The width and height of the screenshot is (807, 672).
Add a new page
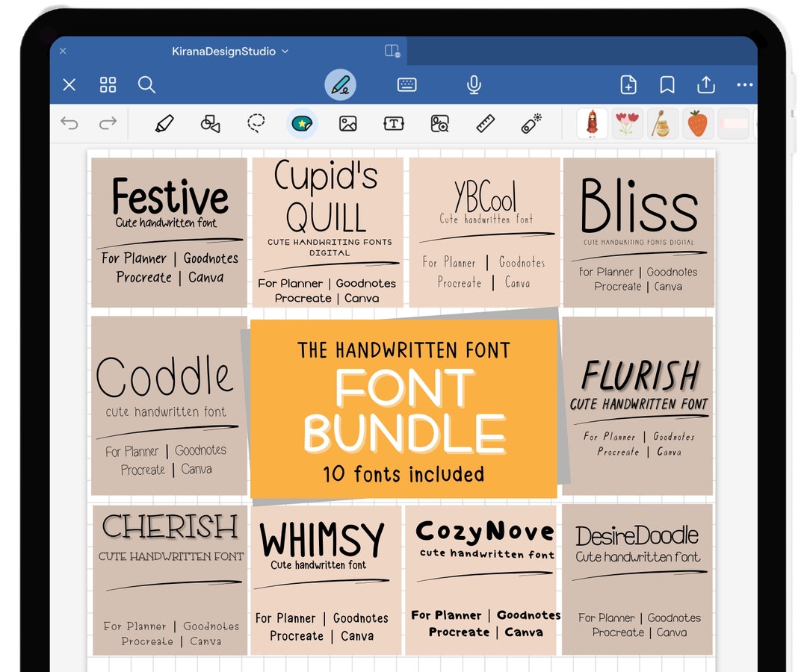coord(628,85)
